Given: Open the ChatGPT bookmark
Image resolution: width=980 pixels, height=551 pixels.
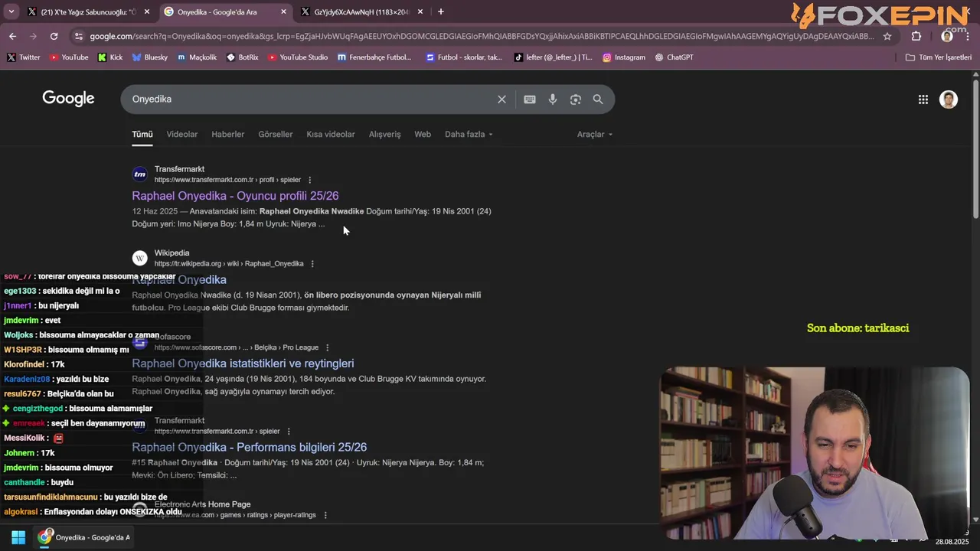Looking at the screenshot, I should [675, 57].
